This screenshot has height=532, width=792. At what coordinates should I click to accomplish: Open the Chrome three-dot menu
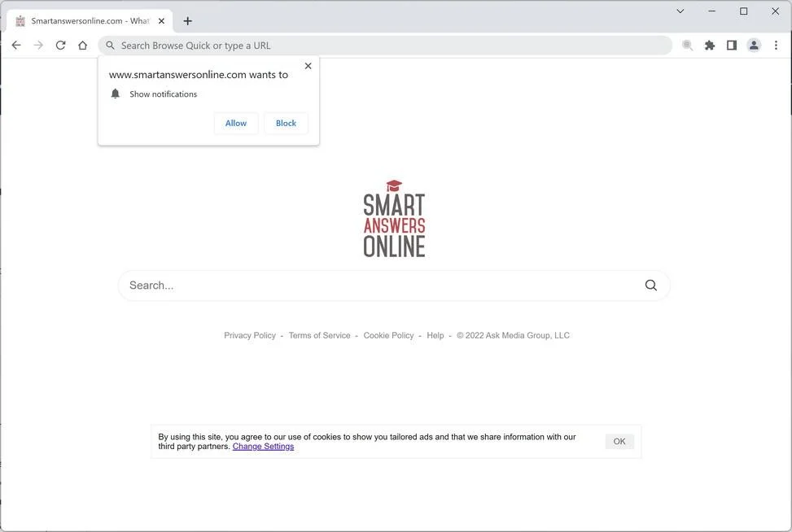tap(776, 46)
